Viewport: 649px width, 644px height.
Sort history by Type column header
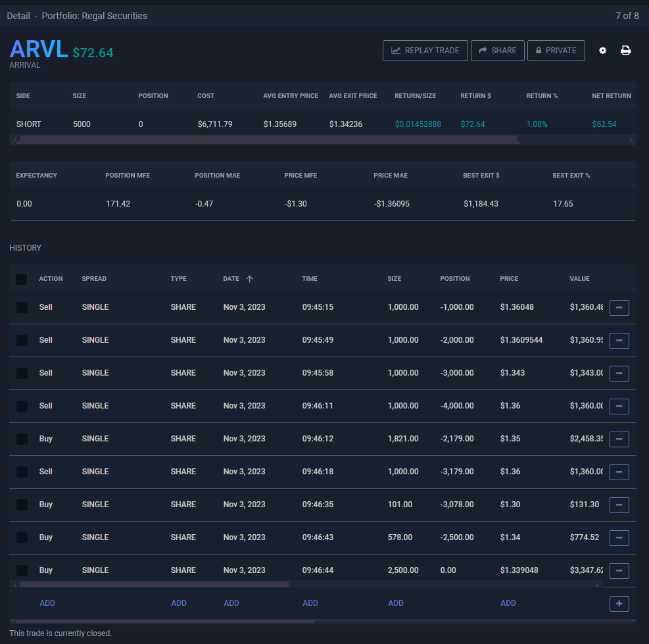[178, 279]
